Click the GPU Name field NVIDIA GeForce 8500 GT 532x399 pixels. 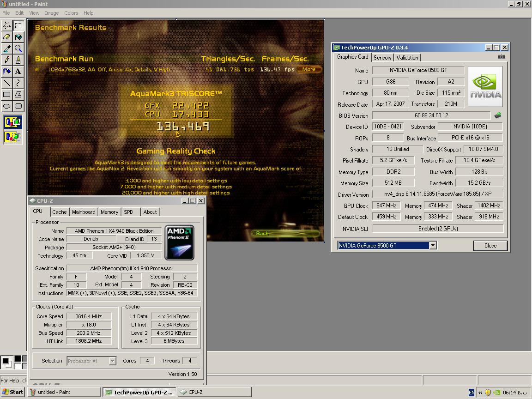[418, 70]
